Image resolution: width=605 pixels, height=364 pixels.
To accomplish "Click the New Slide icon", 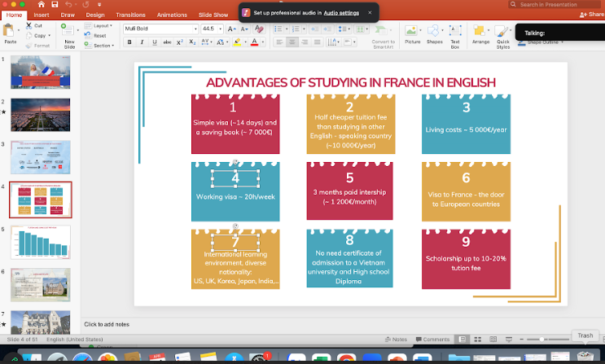I will coord(69,31).
